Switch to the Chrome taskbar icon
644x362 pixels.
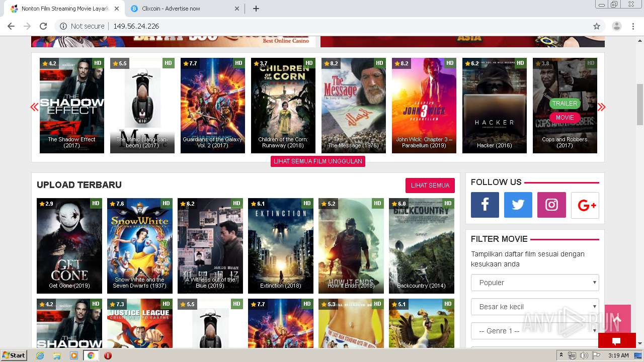tap(91, 355)
